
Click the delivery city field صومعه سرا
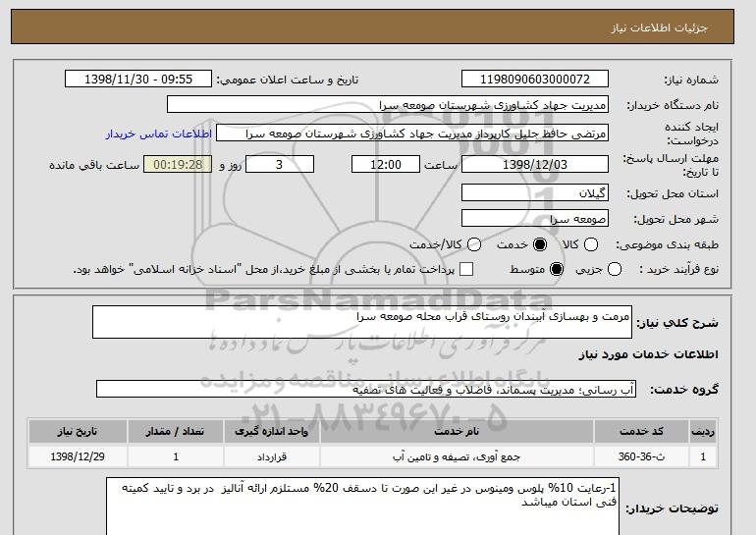(x=535, y=218)
